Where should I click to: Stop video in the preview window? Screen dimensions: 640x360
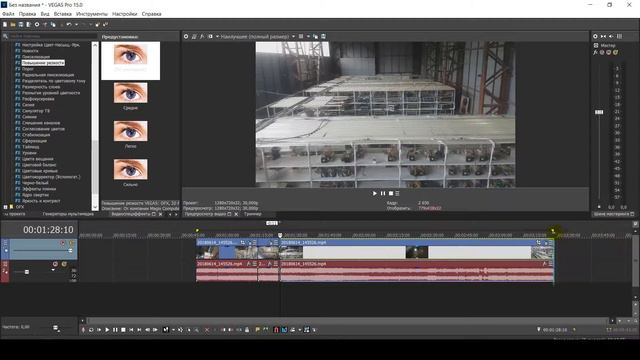pyautogui.click(x=391, y=193)
